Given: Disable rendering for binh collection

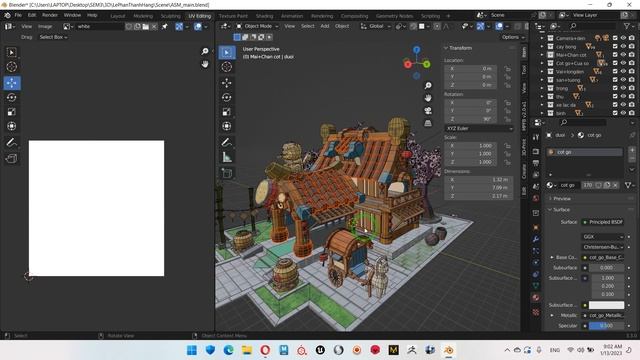Looking at the screenshot, I should (x=632, y=113).
